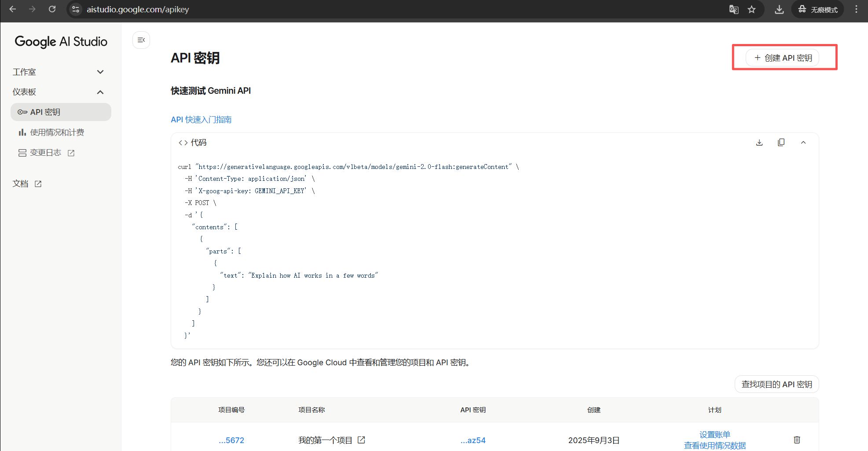Click the X-goog-api-key header line

[x=249, y=191]
